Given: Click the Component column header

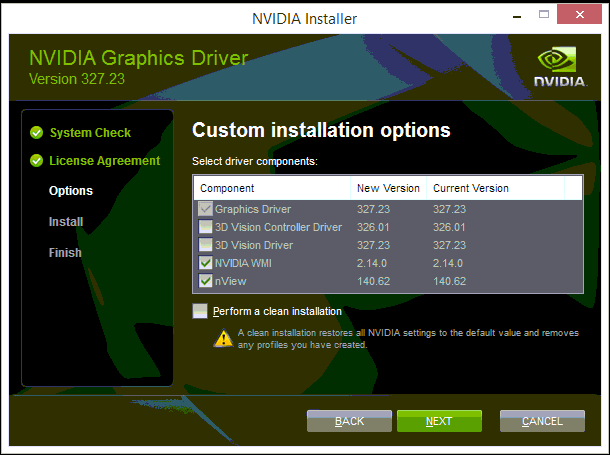Looking at the screenshot, I should (x=272, y=188).
